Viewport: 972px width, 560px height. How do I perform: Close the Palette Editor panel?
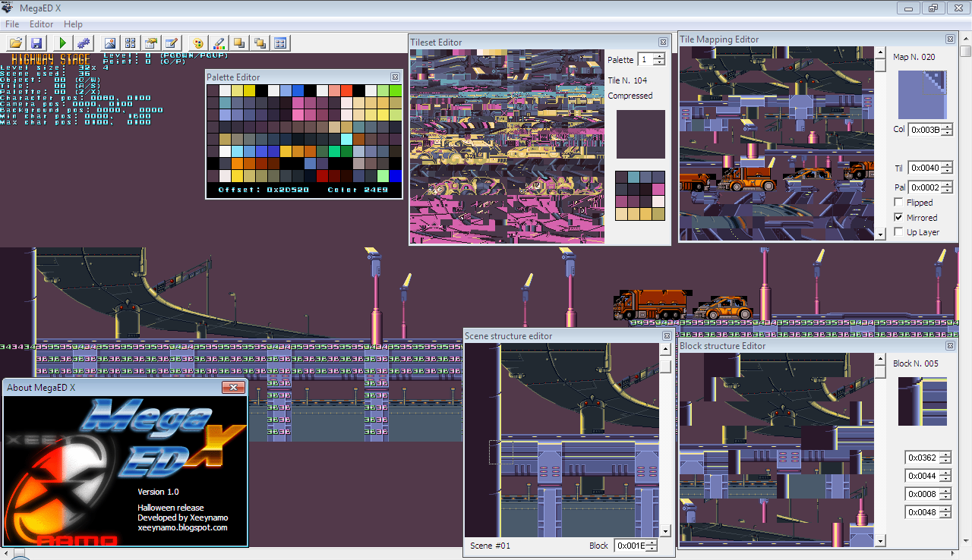395,77
